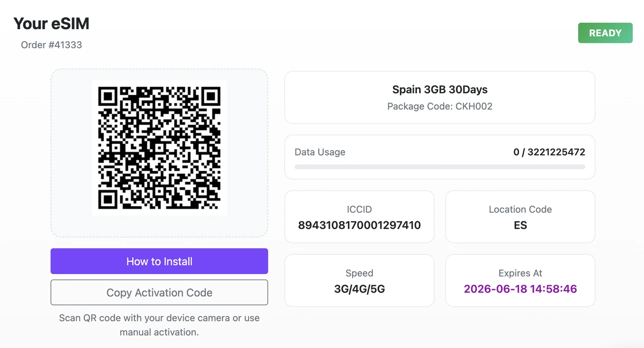The width and height of the screenshot is (644, 348).
Task: Click the QR code image
Action: [159, 148]
